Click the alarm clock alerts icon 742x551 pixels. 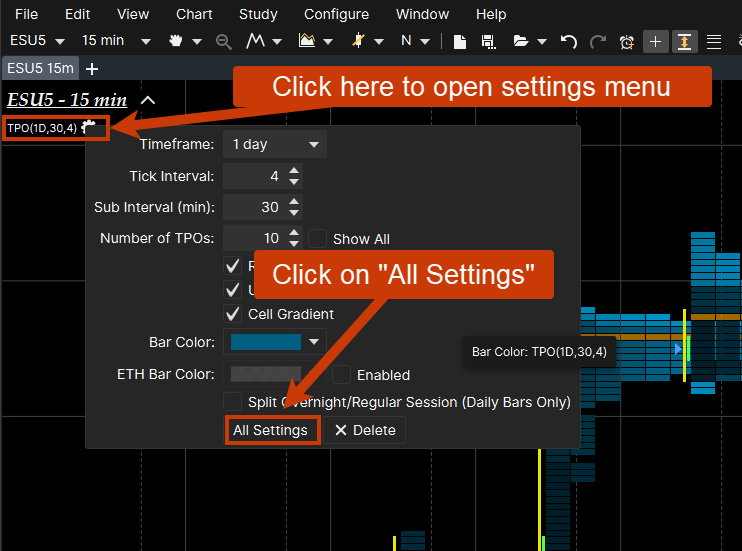[627, 42]
